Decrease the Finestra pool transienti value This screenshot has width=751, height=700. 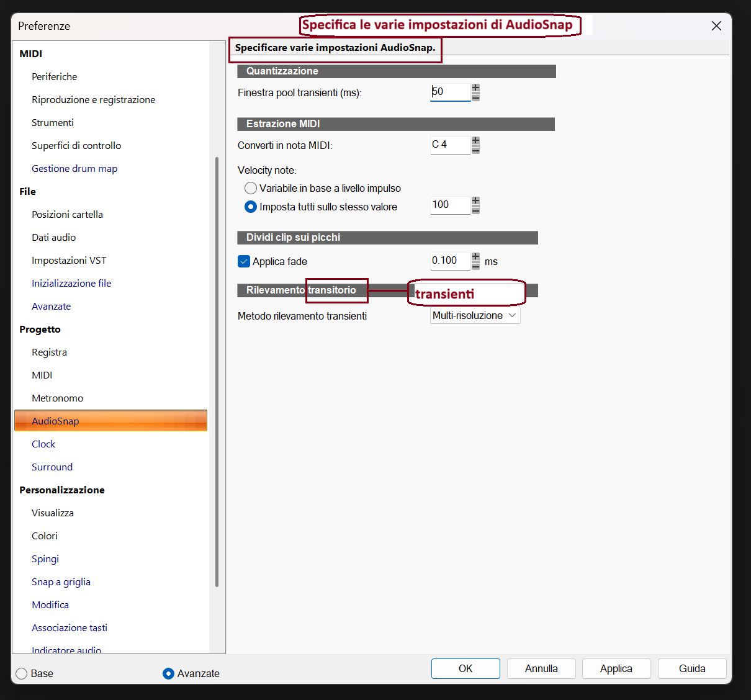(475, 97)
